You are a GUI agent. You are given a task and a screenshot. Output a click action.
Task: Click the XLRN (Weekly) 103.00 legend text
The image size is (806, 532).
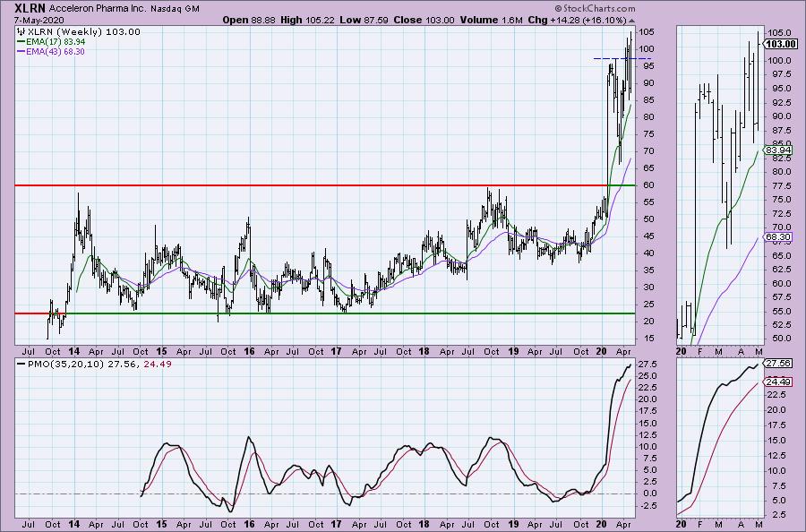point(84,31)
